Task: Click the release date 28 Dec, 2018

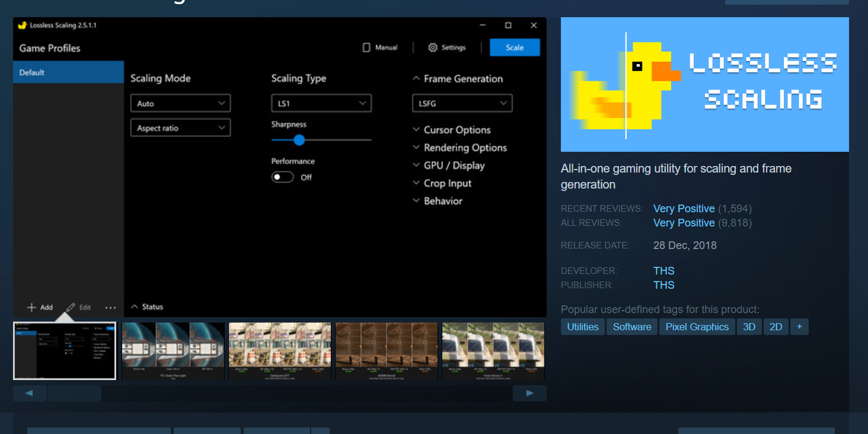Action: tap(685, 245)
